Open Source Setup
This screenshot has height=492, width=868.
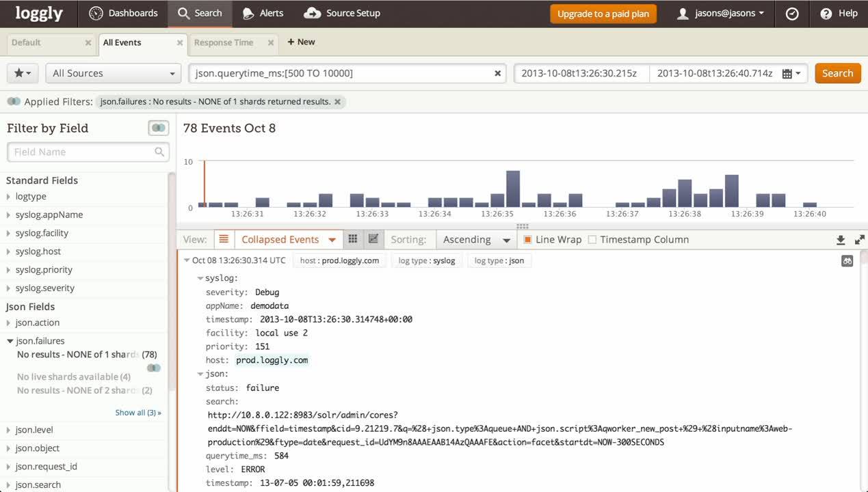tap(342, 13)
